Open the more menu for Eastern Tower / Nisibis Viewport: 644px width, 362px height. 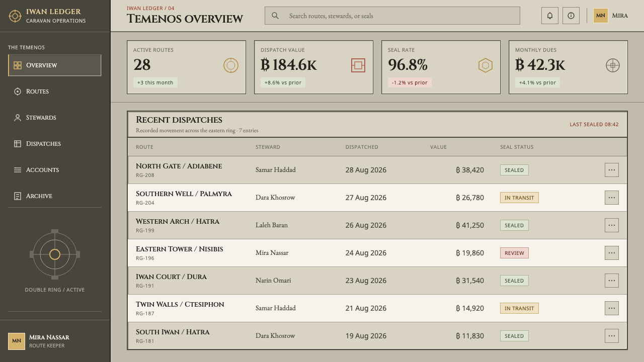(x=612, y=253)
